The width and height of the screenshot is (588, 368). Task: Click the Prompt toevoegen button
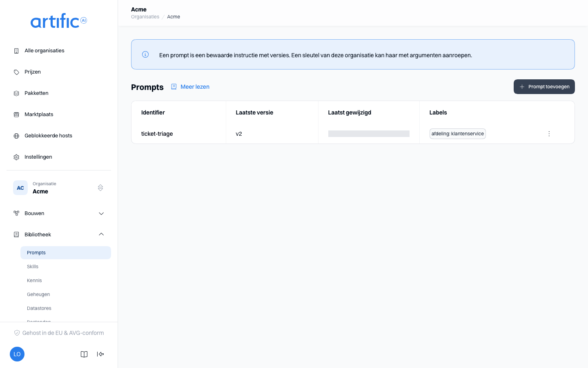[544, 87]
